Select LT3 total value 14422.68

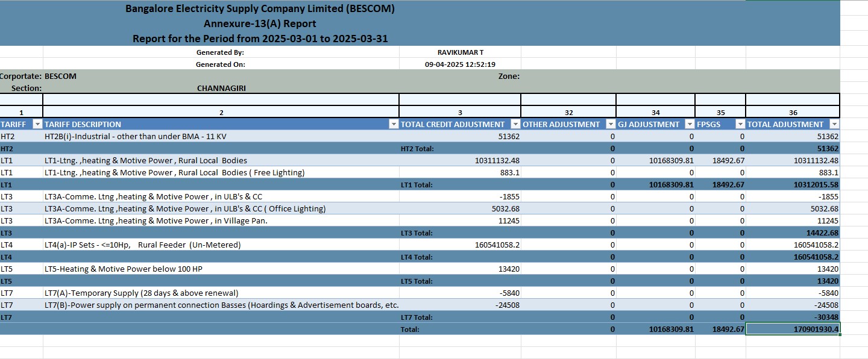(793, 233)
